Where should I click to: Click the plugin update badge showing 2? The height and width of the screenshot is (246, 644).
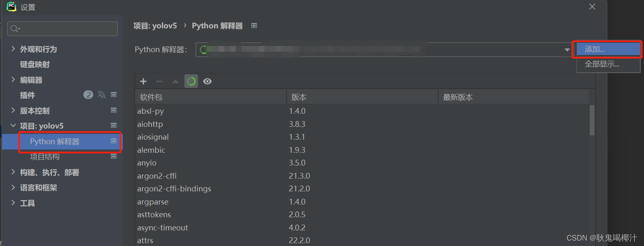tap(88, 95)
